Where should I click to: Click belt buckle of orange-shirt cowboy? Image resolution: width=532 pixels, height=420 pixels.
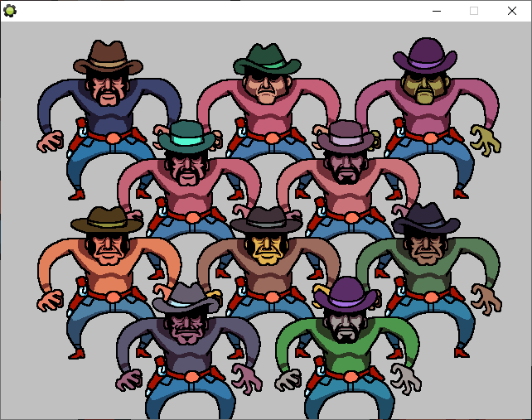point(113,297)
